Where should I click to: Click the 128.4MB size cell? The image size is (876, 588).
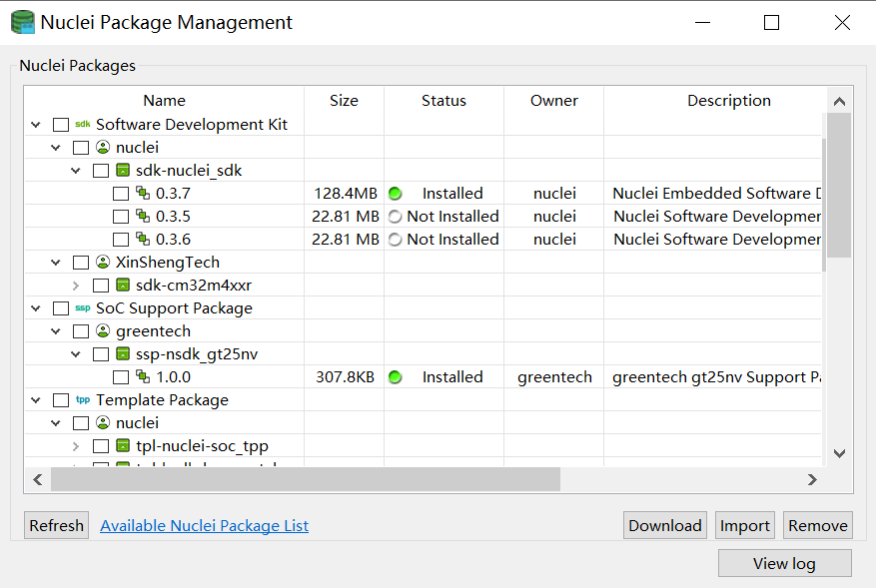pyautogui.click(x=346, y=194)
